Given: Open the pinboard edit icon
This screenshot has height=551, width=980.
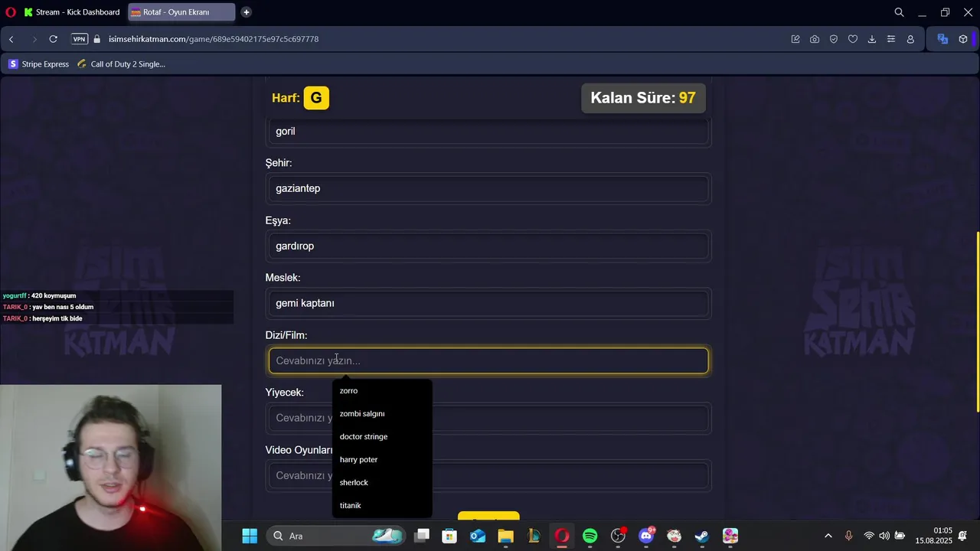Looking at the screenshot, I should click(x=795, y=39).
